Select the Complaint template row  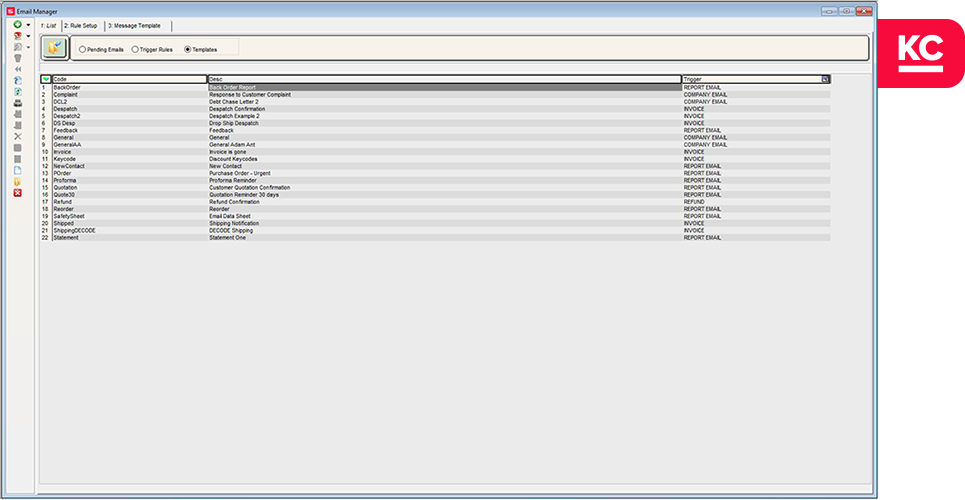tap(436, 95)
